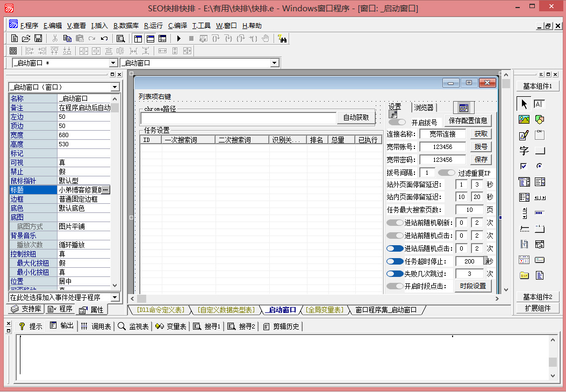The width and height of the screenshot is (566, 392).
Task: Toggle the 开启拨号 switch
Action: pyautogui.click(x=397, y=123)
